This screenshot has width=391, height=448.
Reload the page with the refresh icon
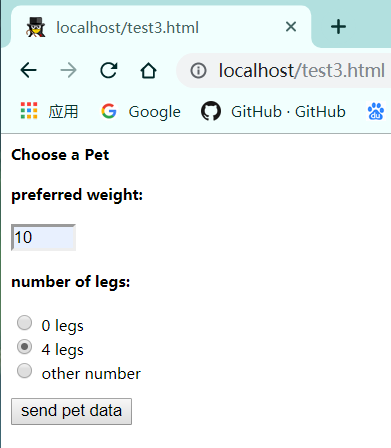point(109,70)
